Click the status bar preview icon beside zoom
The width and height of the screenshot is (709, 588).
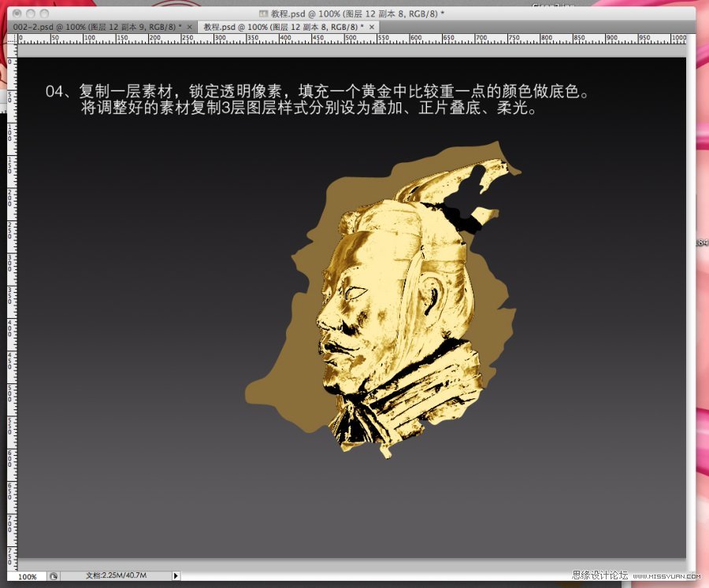pyautogui.click(x=54, y=576)
